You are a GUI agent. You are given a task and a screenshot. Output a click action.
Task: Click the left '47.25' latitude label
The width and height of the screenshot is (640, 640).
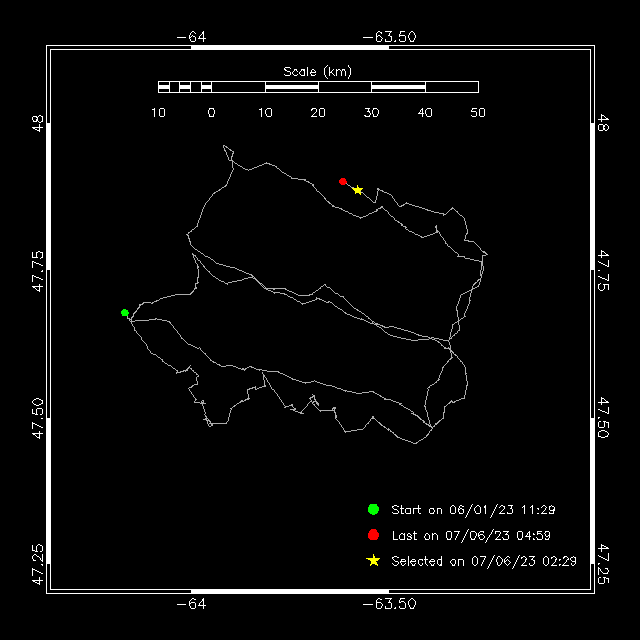point(38,564)
